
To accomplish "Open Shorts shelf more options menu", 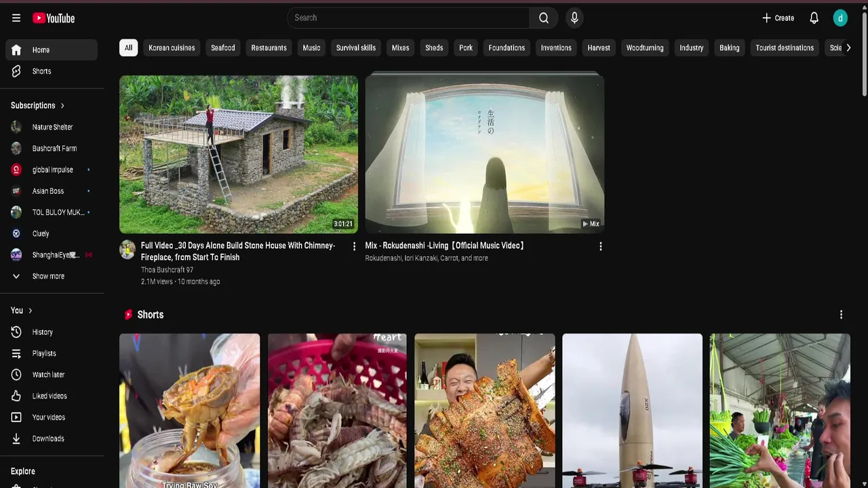I will click(x=841, y=314).
